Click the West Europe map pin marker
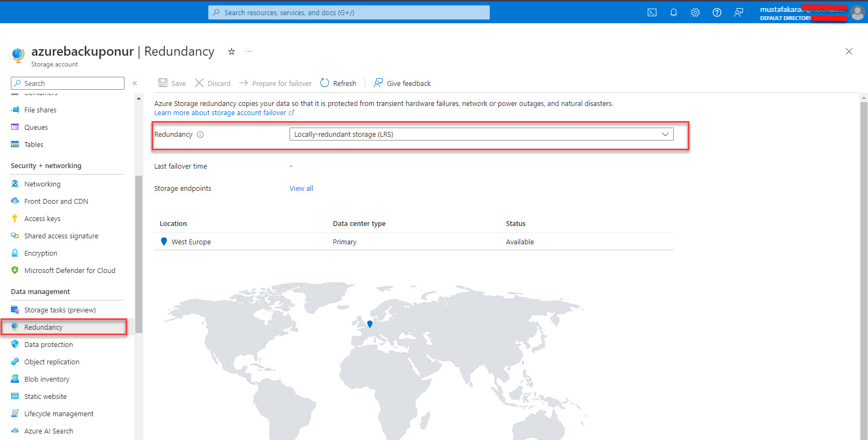This screenshot has height=440, width=868. point(370,324)
